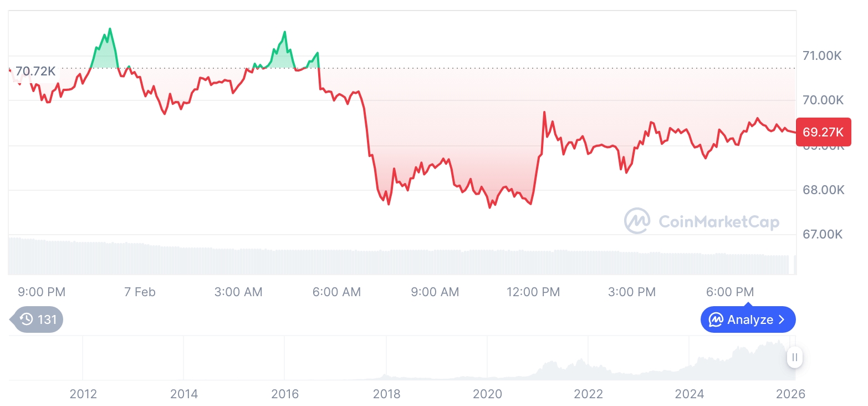868x406 pixels.
Task: Click the 7 Feb date axis label
Action: coord(140,292)
